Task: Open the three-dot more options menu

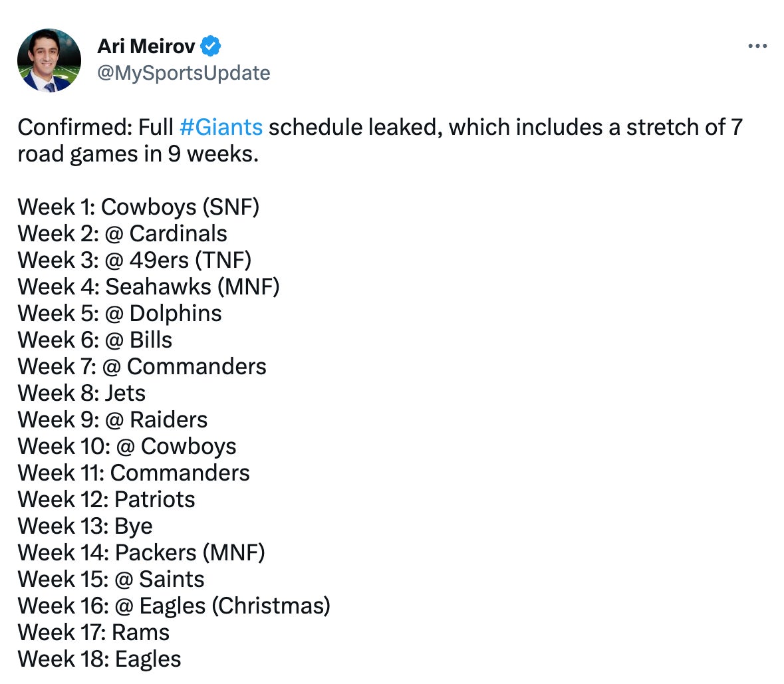Action: pyautogui.click(x=757, y=46)
